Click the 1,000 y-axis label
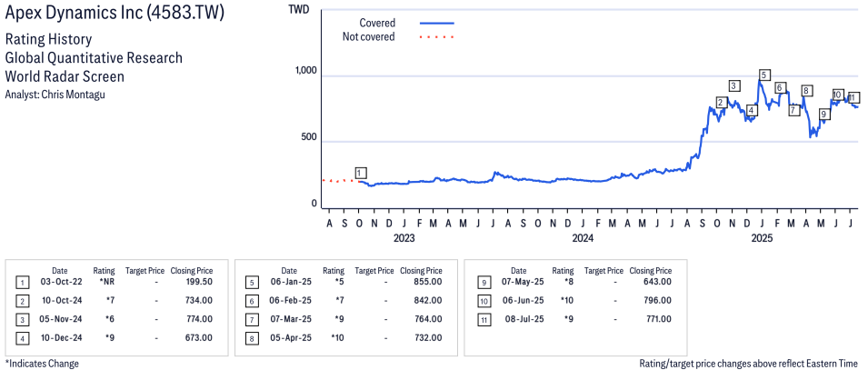Screen dimensions: 868x370 [x=305, y=72]
